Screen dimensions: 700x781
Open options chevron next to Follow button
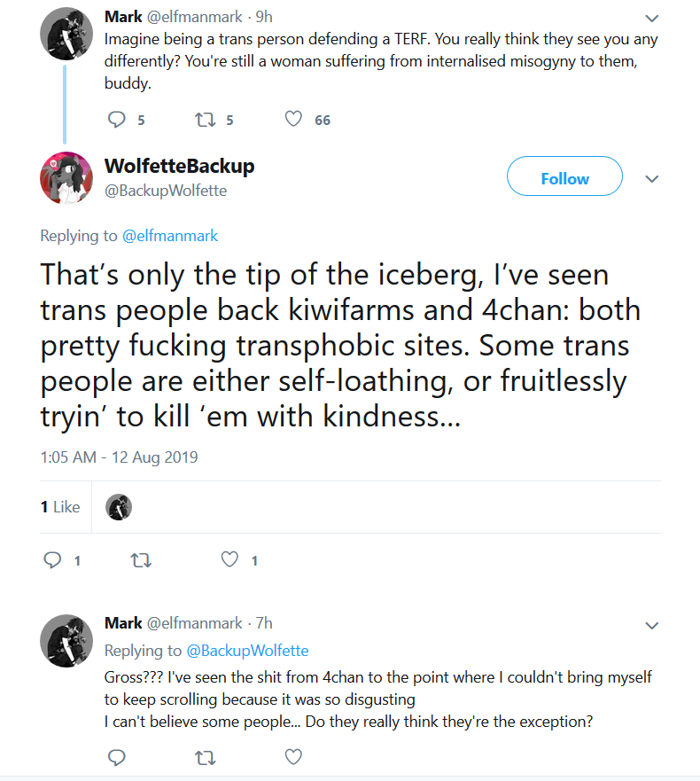pos(651,179)
